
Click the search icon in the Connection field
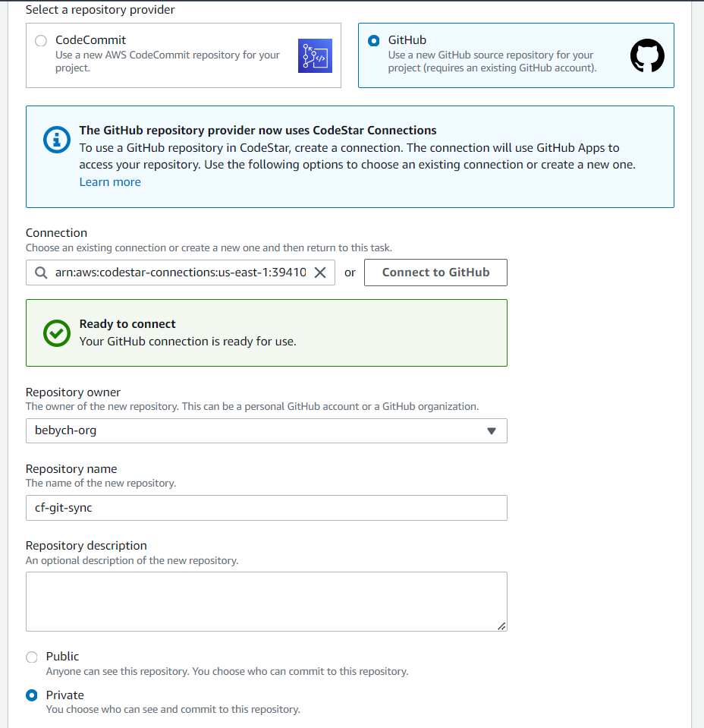coord(41,273)
